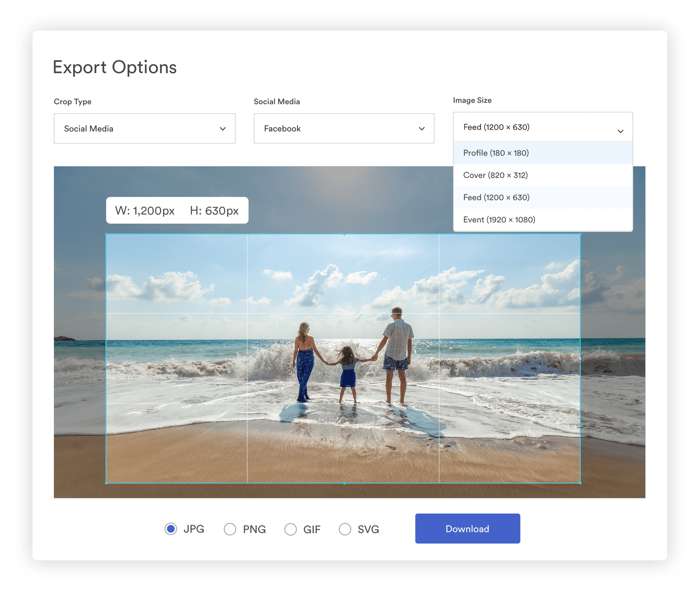
Task: Open the Crop Type dropdown
Action: [145, 128]
